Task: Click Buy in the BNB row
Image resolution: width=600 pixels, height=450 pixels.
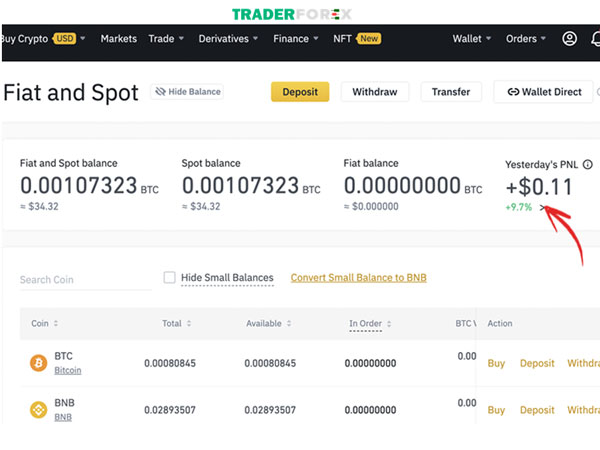Action: (x=496, y=410)
